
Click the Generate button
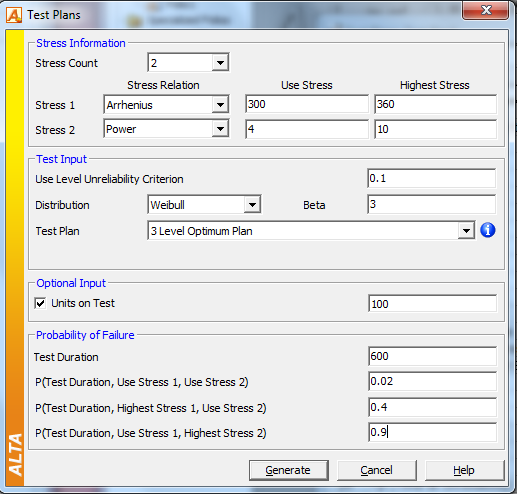[x=289, y=470]
